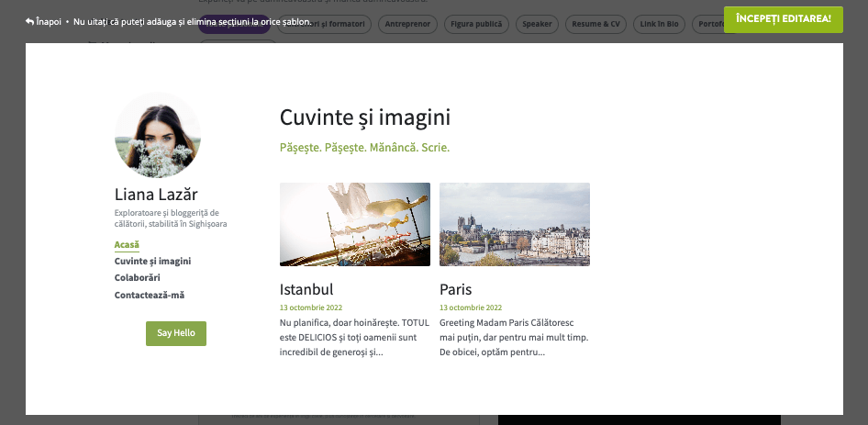The height and width of the screenshot is (425, 868).
Task: Click the tagline Pășește. Pășește. Mănâncă. Scrie.
Action: tap(365, 148)
